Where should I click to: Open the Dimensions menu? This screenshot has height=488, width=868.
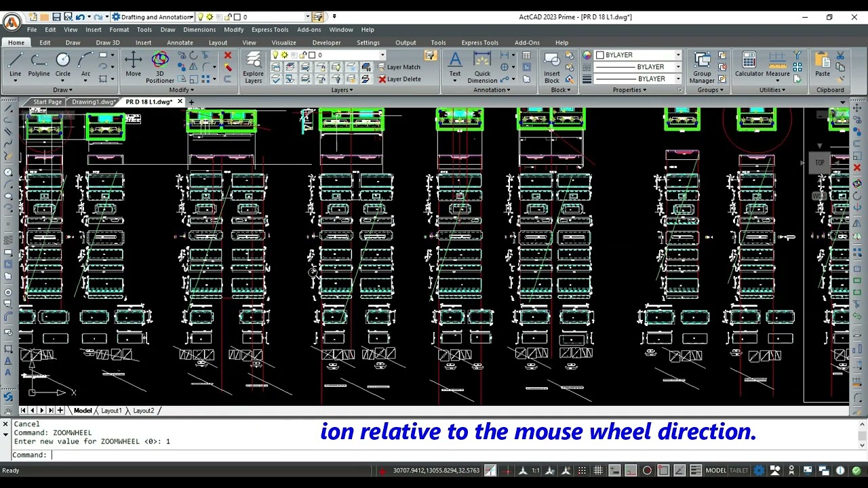point(199,29)
